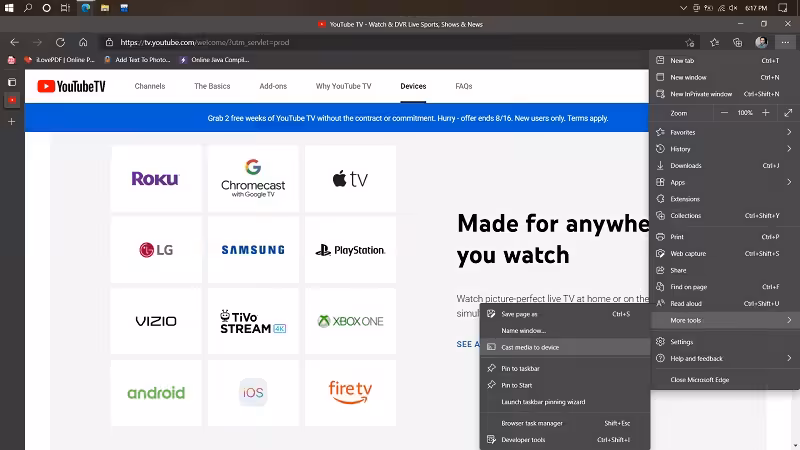Open the Add Text To Photo bookmark
The width and height of the screenshot is (800, 450).
point(137,60)
